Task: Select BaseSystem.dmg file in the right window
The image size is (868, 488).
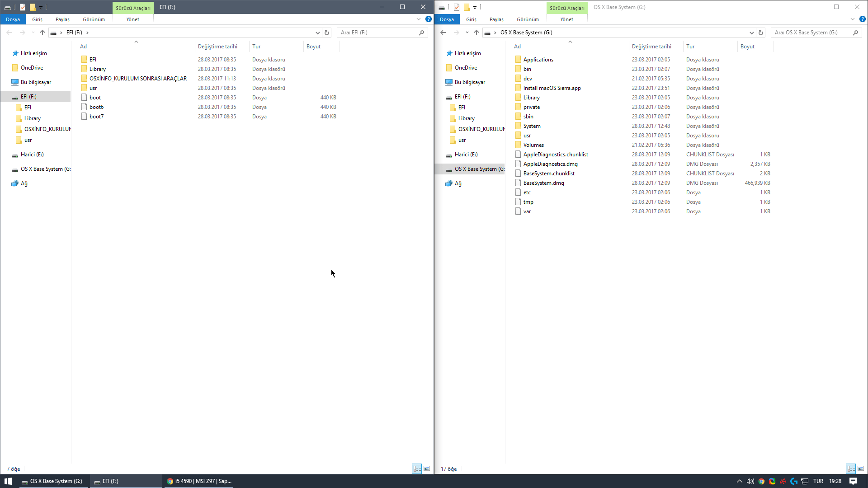Action: (x=543, y=183)
